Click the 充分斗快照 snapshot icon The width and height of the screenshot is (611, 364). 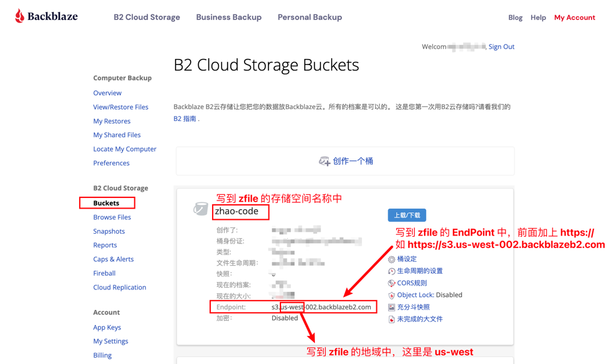(391, 308)
